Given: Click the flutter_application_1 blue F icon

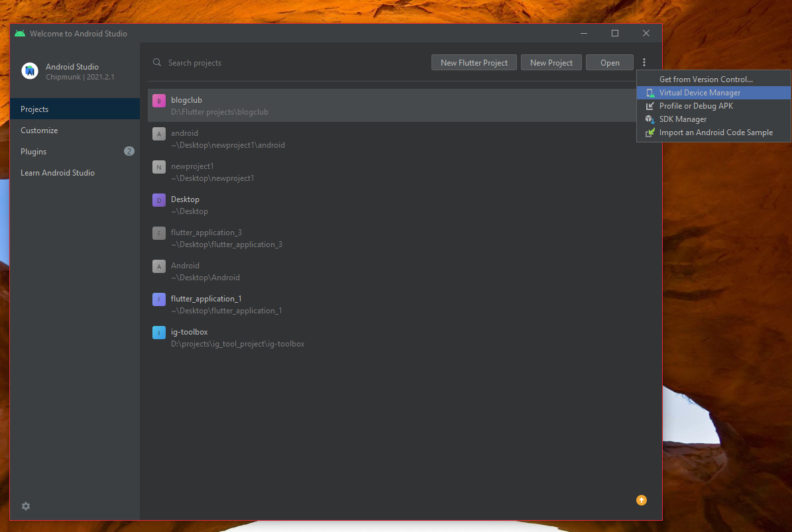Looking at the screenshot, I should pyautogui.click(x=159, y=299).
